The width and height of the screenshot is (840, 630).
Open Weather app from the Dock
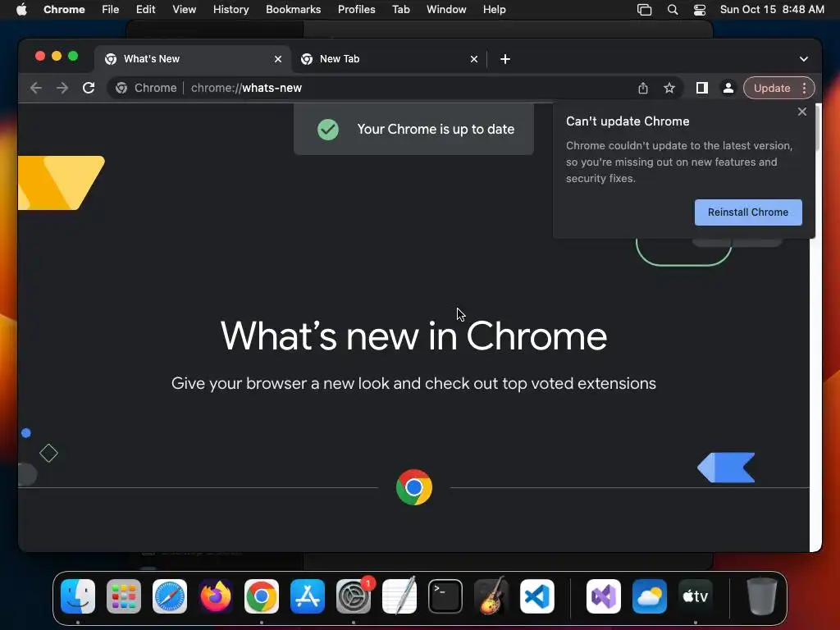tap(650, 596)
